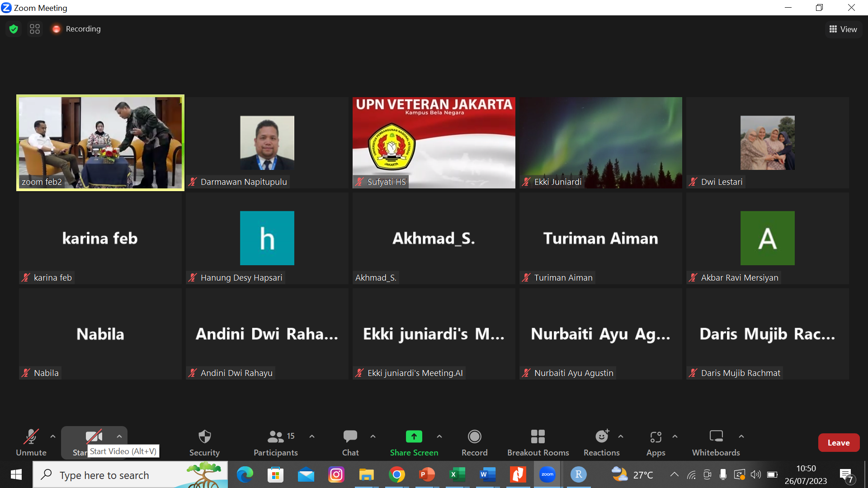Viewport: 868px width, 488px height.
Task: Expand the Participants options arrow
Action: (x=312, y=436)
